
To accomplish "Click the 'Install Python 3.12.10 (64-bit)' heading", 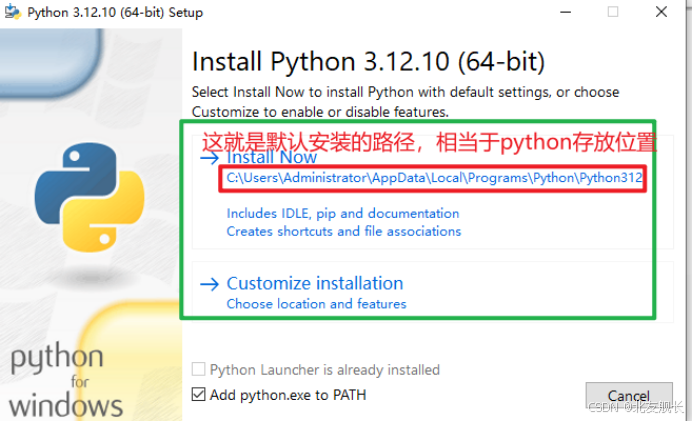I will pos(369,61).
